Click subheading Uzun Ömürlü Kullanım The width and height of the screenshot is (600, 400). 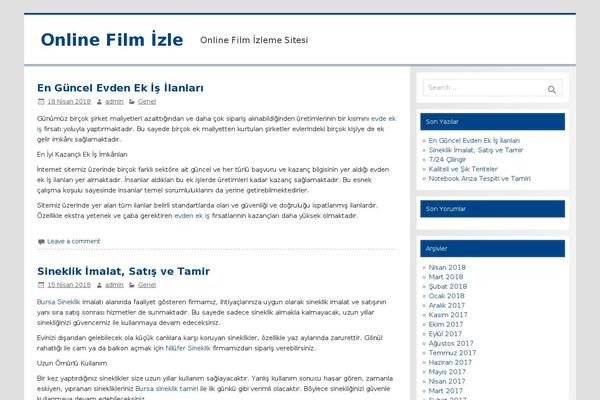click(x=72, y=363)
